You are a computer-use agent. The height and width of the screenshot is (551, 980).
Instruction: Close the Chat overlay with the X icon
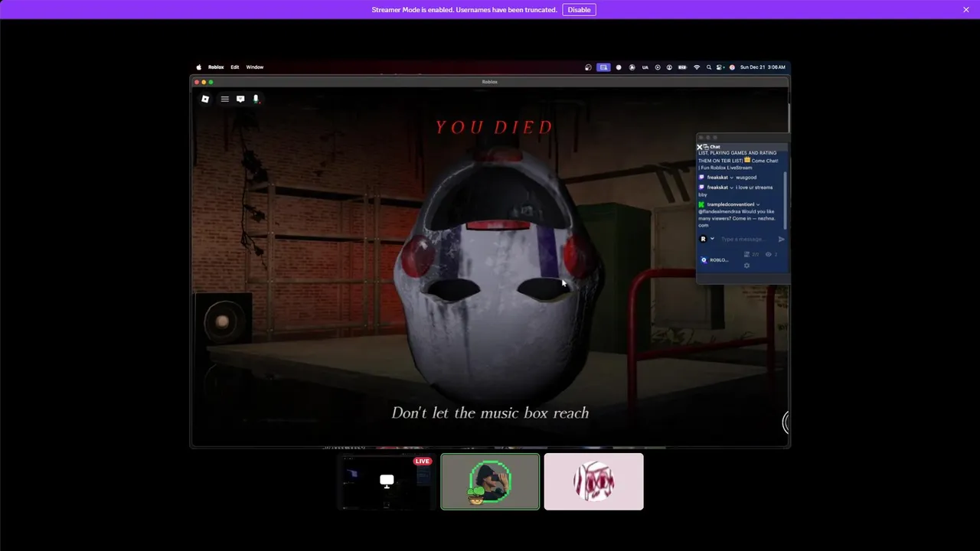[699, 147]
